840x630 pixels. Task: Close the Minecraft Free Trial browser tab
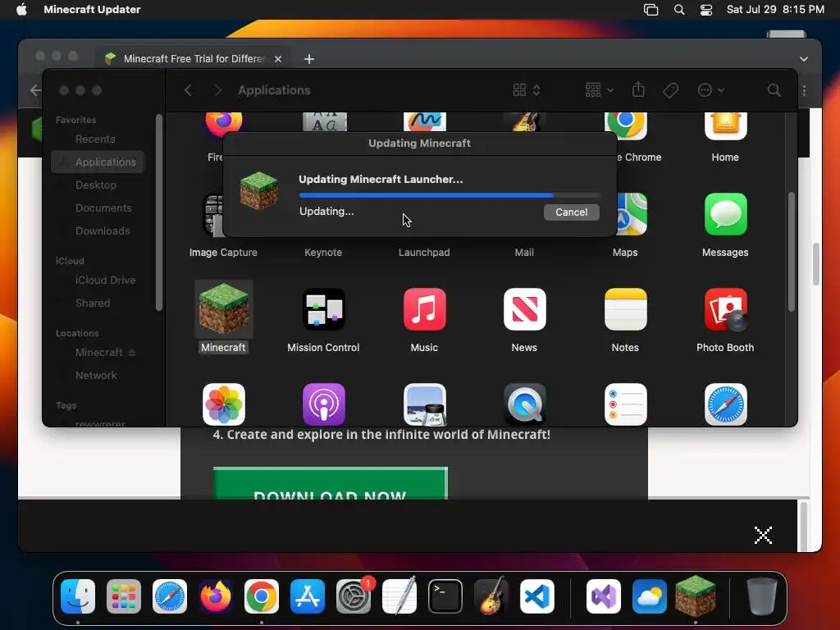click(x=278, y=59)
